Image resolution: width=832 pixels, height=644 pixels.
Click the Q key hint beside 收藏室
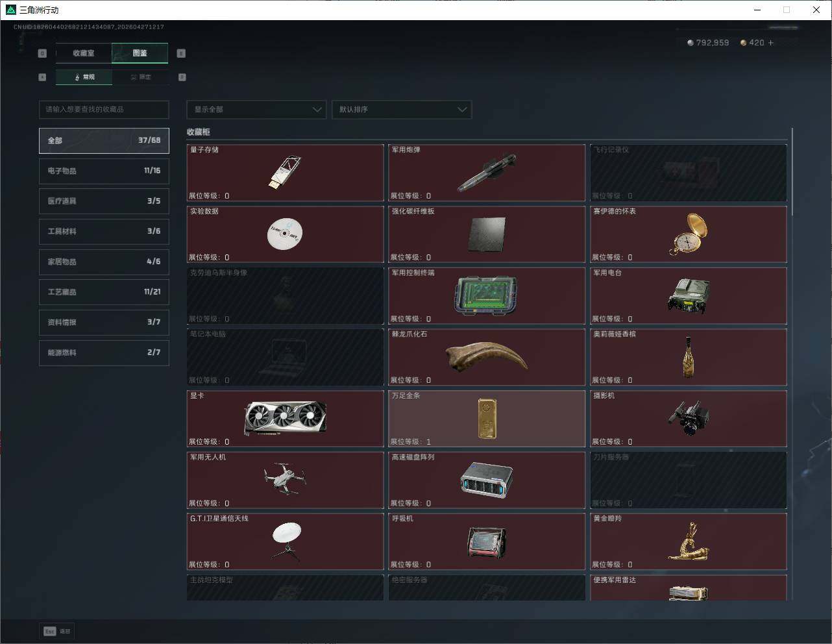click(x=43, y=53)
